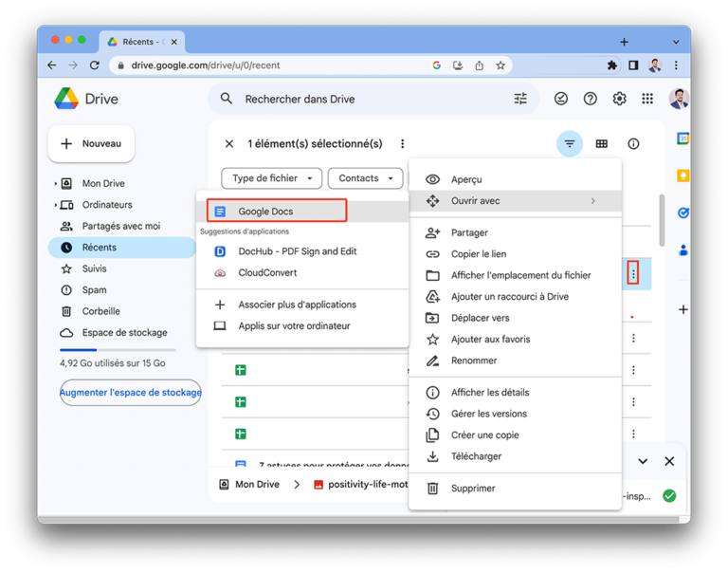
Task: Open search filter options icon
Action: [520, 99]
